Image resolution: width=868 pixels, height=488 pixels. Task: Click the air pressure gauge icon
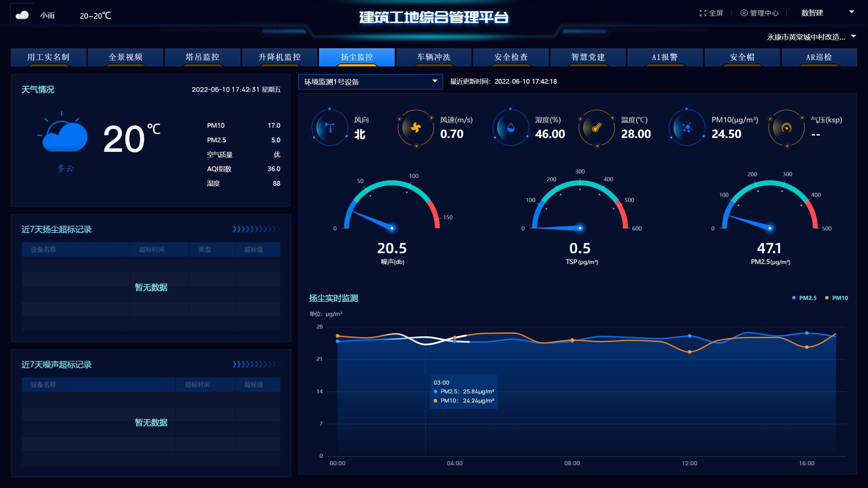pyautogui.click(x=787, y=128)
